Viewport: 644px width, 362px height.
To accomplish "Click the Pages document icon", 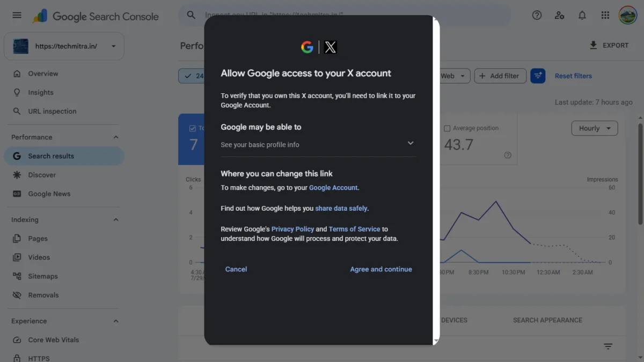I will pos(17,239).
